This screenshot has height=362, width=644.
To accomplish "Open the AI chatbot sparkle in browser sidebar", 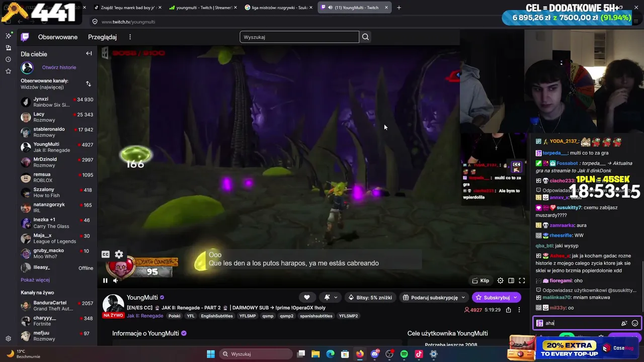I will (x=8, y=36).
